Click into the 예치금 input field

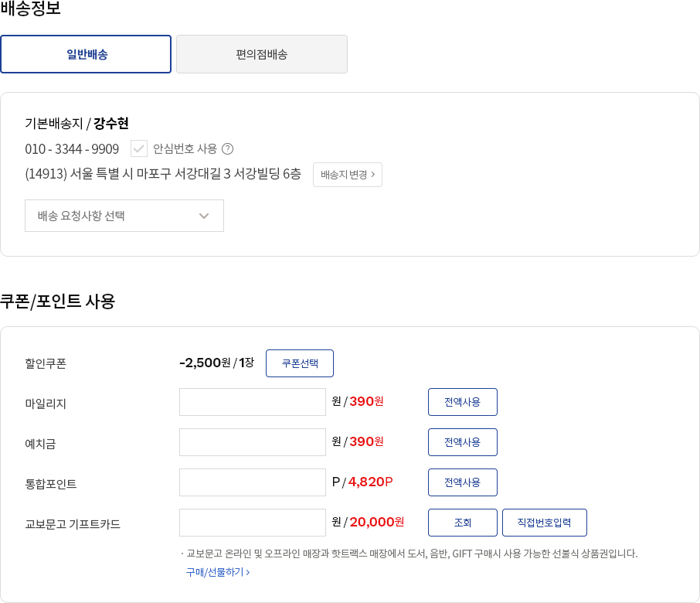[x=253, y=442]
